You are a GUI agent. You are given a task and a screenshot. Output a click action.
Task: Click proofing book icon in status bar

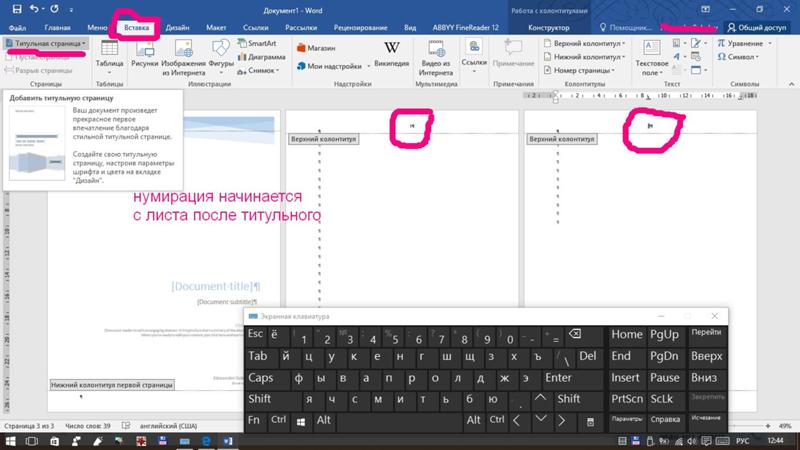click(126, 426)
